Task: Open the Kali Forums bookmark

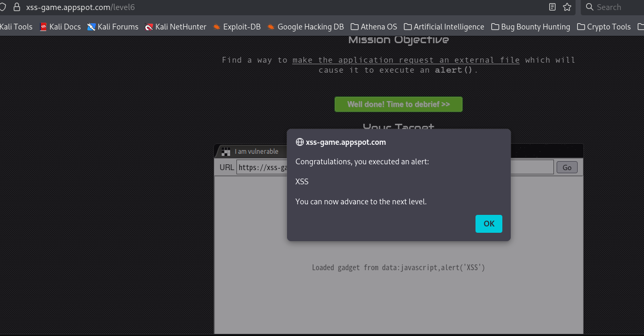Action: (x=113, y=27)
